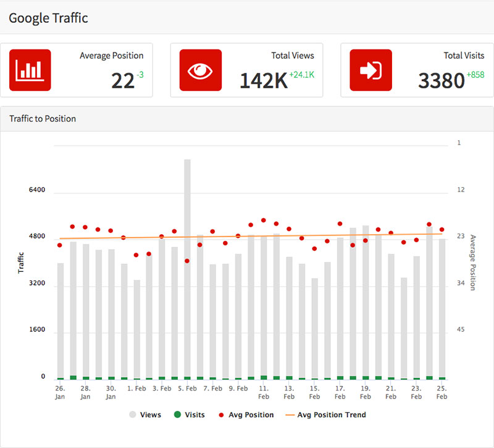
Task: Click the gray Views bar above 15. Feb
Action: 315,328
